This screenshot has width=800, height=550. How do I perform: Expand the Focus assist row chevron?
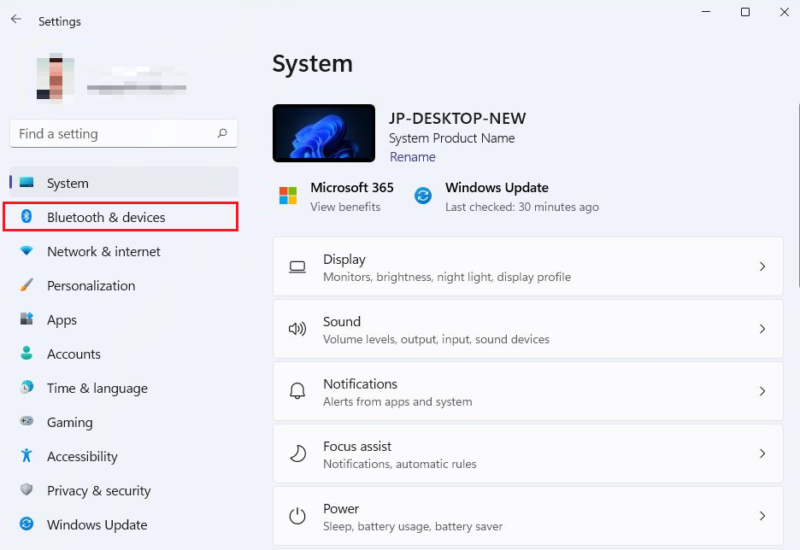[762, 454]
